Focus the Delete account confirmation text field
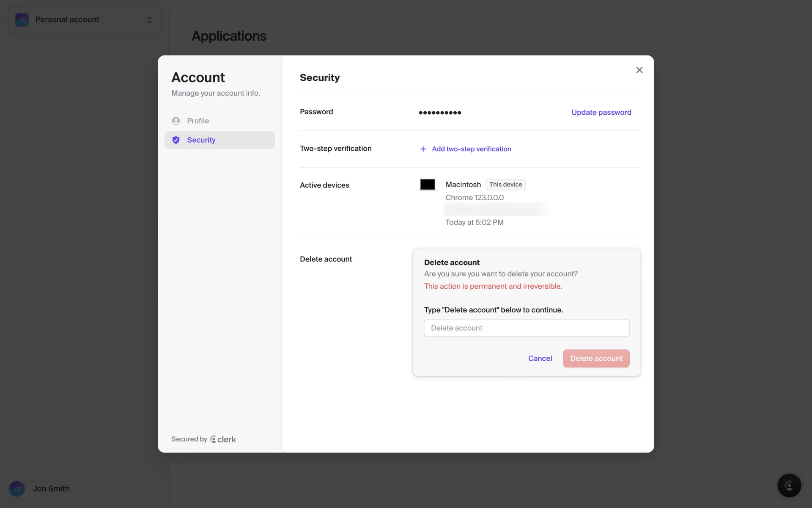This screenshot has height=508, width=812. point(527,328)
